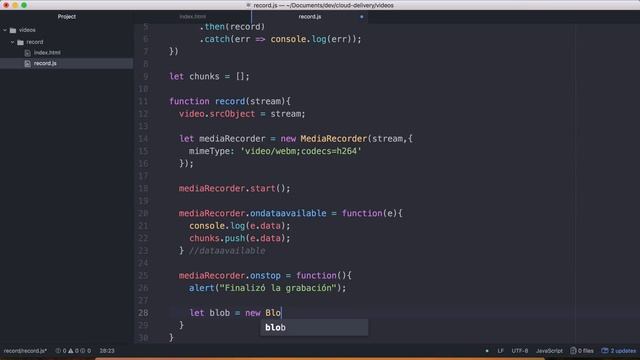Click the 28:23 cursor position indicator
The width and height of the screenshot is (640, 360).
[107, 351]
